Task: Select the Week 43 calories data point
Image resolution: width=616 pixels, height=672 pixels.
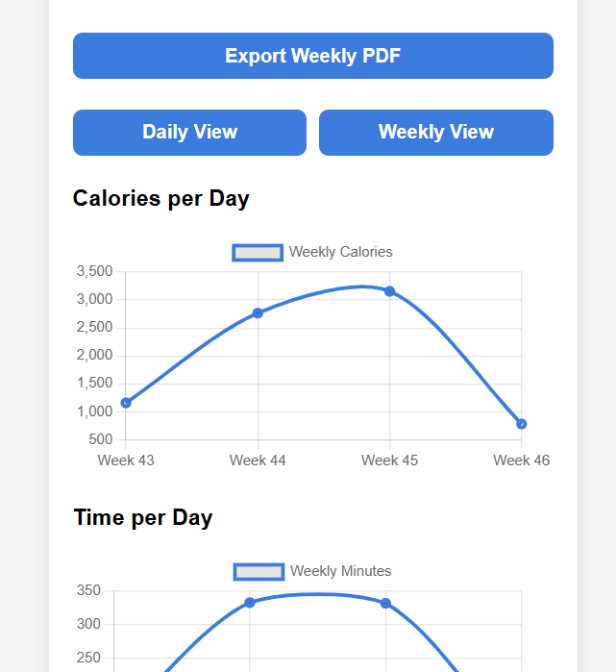Action: [x=126, y=403]
